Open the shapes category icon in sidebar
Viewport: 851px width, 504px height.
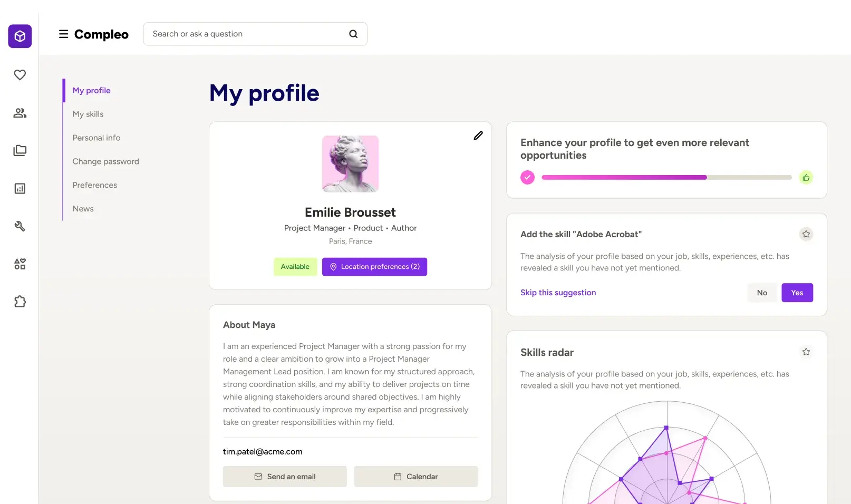pos(20,264)
